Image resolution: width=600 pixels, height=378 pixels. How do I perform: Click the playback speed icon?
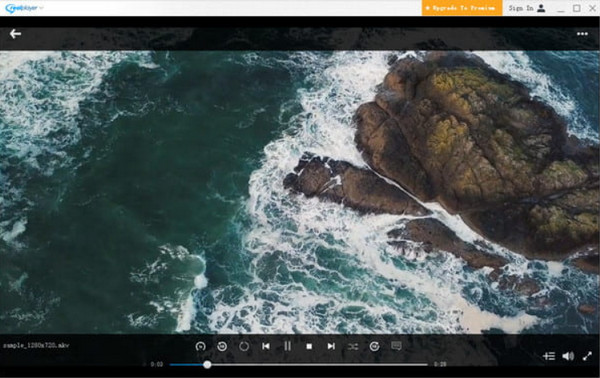coord(200,346)
